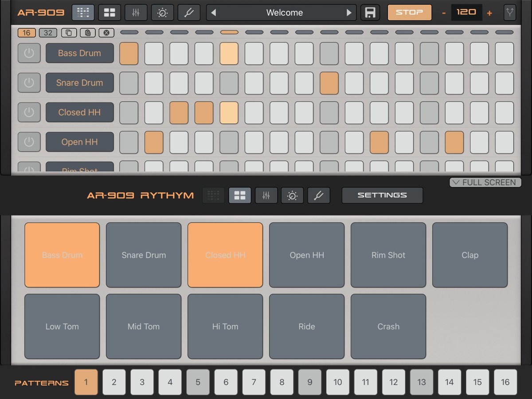Save the current pattern
532x399 pixels.
pyautogui.click(x=370, y=12)
